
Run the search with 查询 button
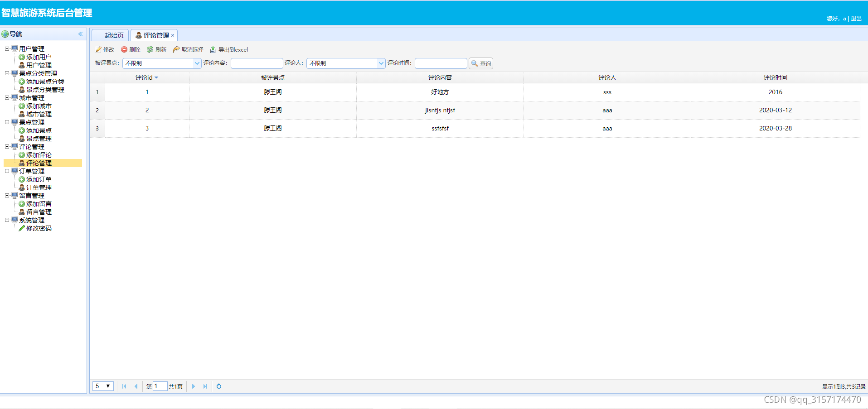click(481, 63)
